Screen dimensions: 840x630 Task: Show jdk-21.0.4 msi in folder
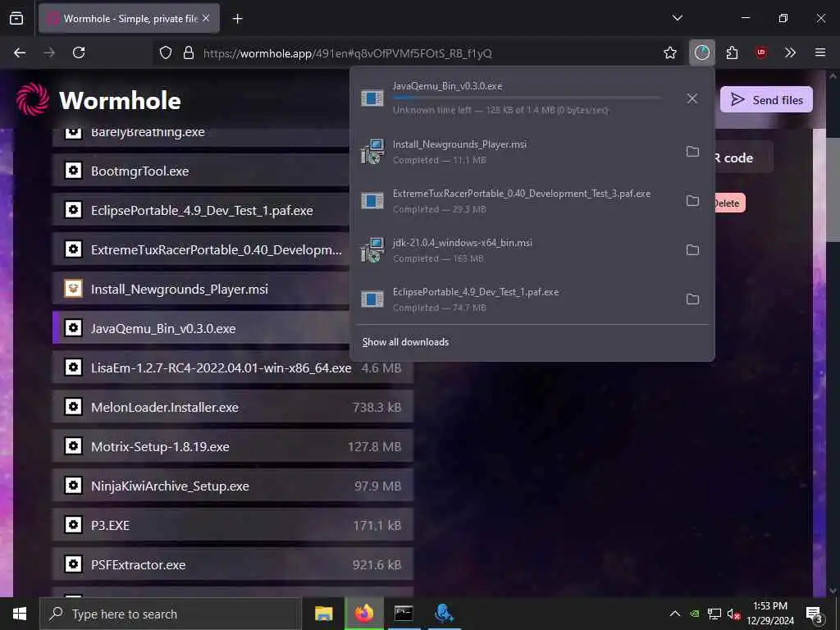pos(692,250)
